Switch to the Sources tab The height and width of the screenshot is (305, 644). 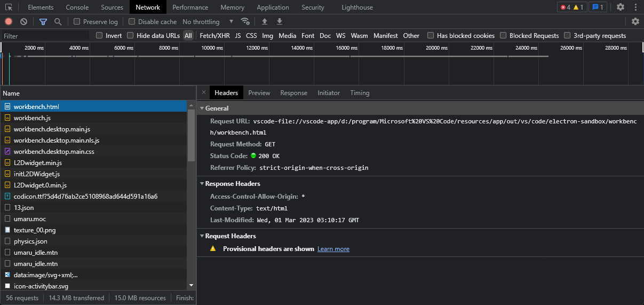click(x=112, y=7)
